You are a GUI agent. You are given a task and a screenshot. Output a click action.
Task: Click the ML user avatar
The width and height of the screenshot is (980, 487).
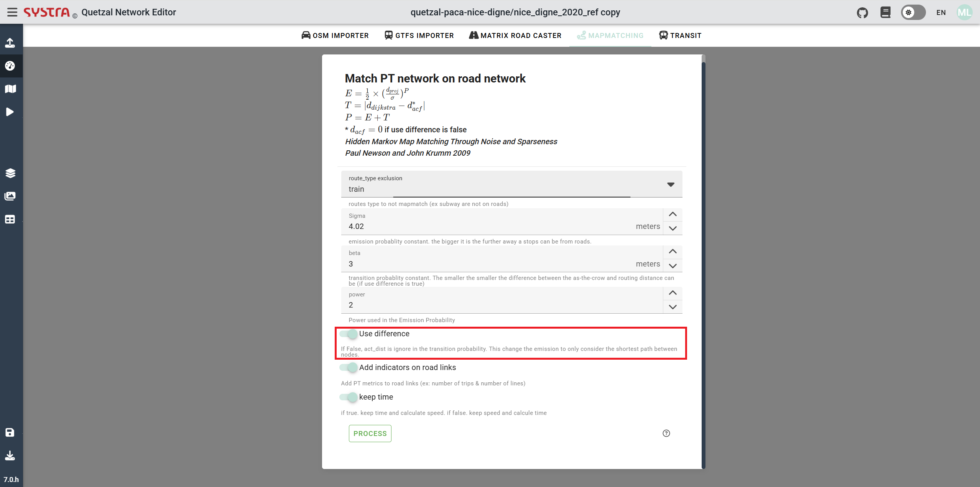click(964, 12)
